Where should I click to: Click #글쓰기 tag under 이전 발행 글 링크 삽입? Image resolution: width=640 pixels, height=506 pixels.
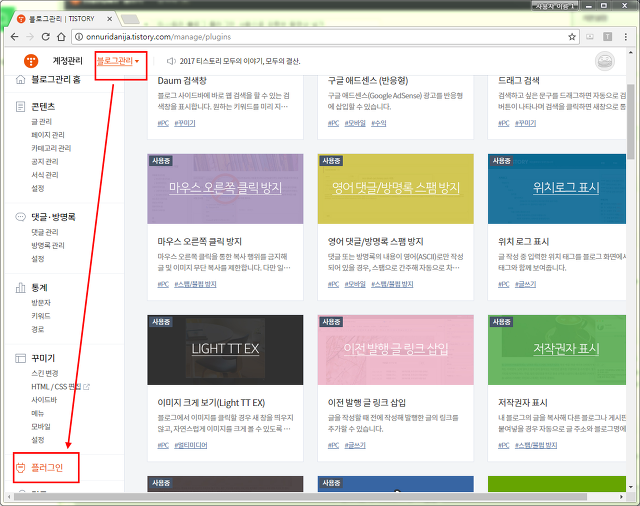coord(355,445)
